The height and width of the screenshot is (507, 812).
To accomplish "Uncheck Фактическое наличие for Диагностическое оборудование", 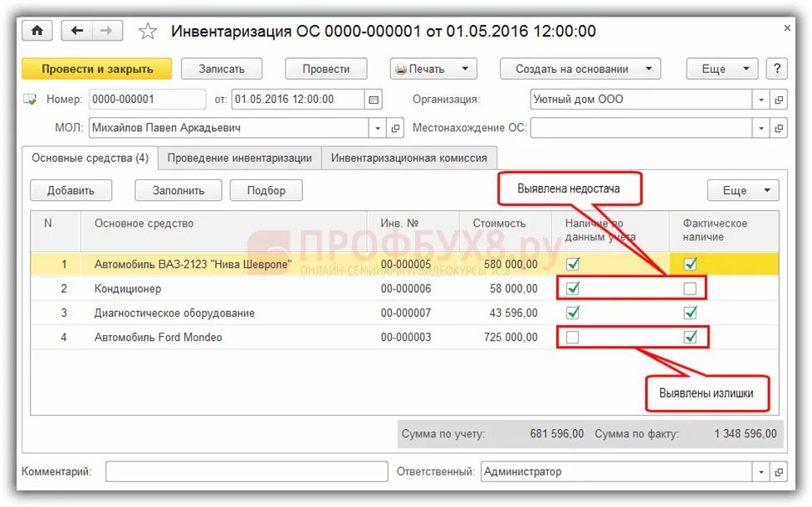I will pos(690,313).
